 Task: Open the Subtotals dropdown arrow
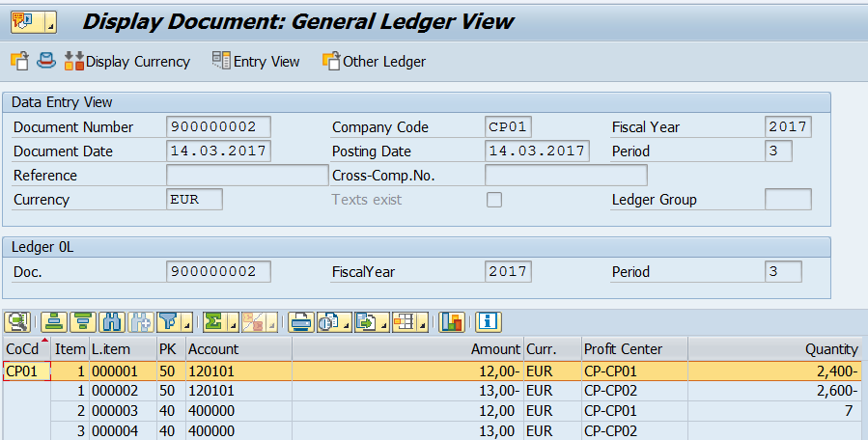271,321
